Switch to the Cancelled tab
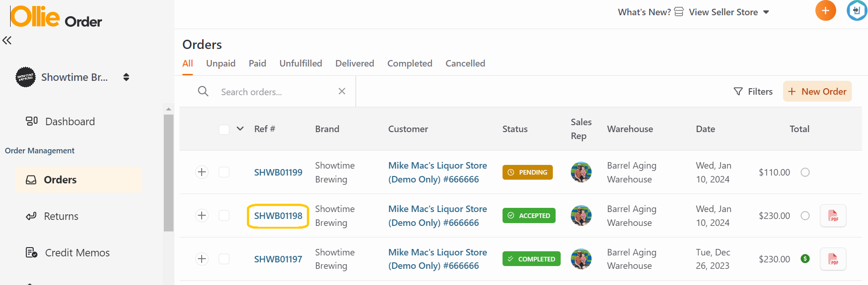Image resolution: width=868 pixels, height=285 pixels. click(465, 63)
